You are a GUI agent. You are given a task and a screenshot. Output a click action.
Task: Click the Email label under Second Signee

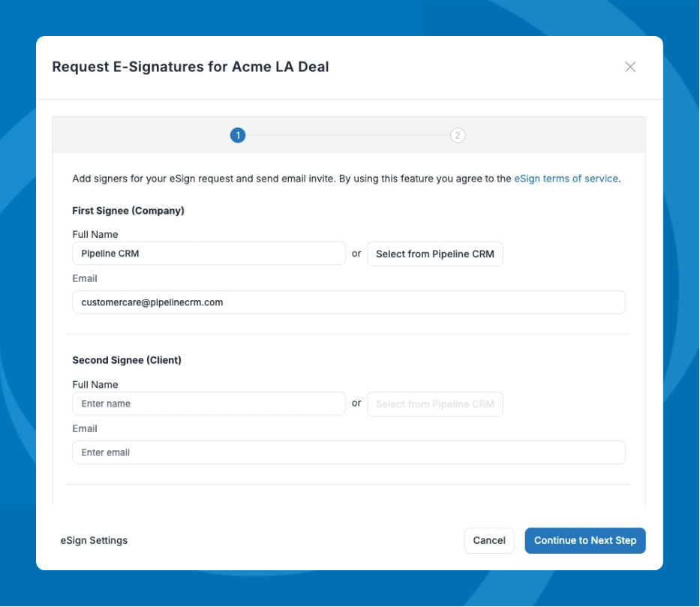point(85,429)
